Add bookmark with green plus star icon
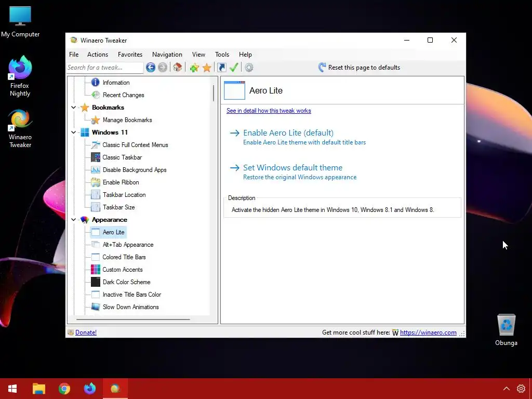Image resolution: width=532 pixels, height=399 pixels. point(194,68)
